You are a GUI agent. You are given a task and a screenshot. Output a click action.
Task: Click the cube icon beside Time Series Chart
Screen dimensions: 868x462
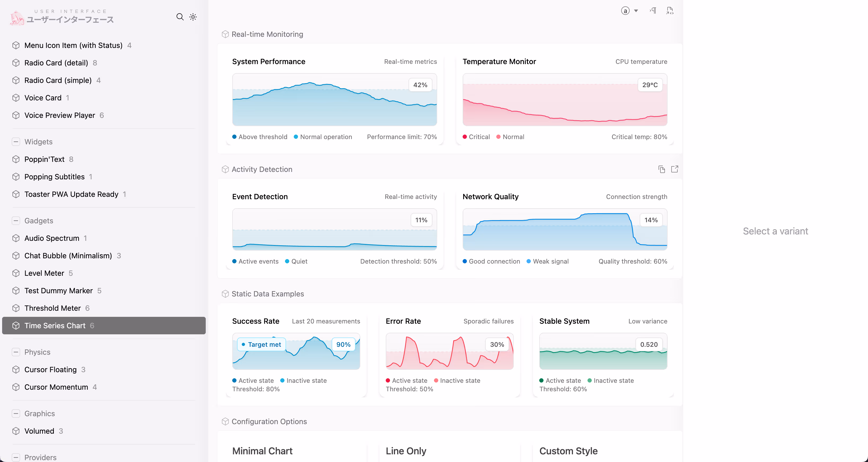16,325
